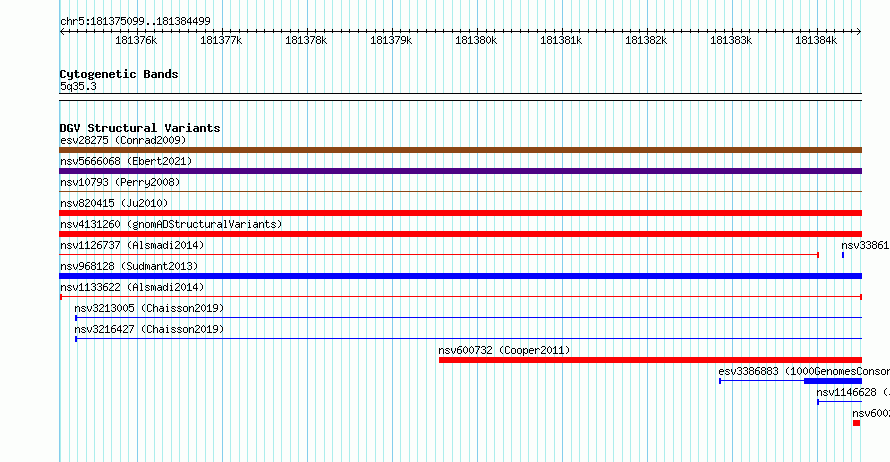This screenshot has height=462, width=890.
Task: Click the small nsv33861 blue tick mark
Action: coord(843,255)
